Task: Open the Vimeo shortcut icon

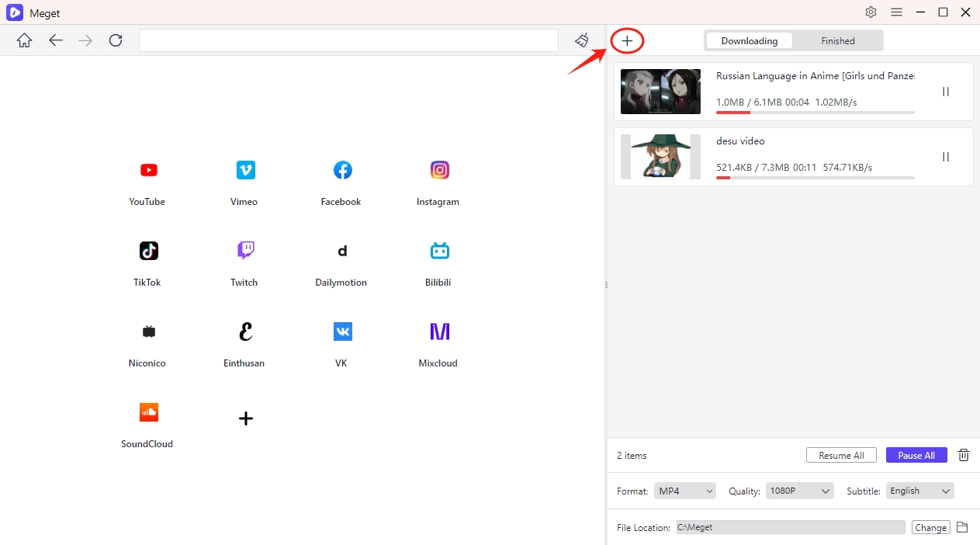Action: click(245, 170)
